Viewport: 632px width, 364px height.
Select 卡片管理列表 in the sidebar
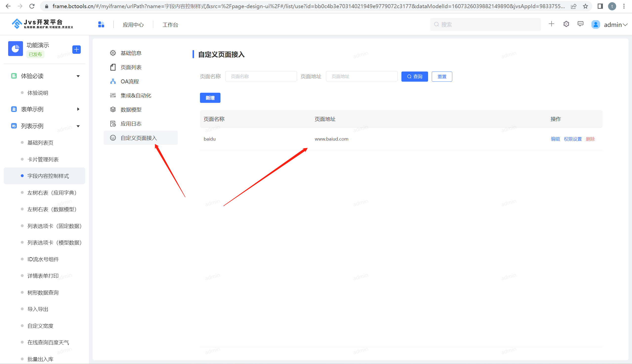[43, 160]
